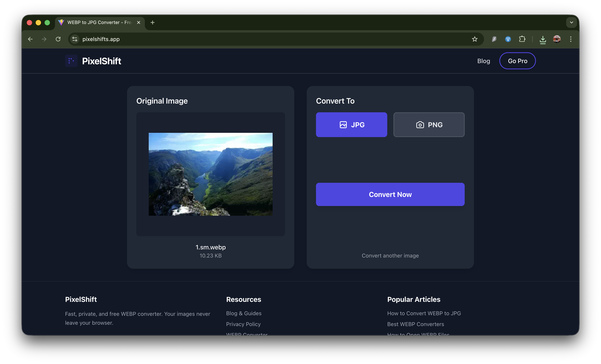601x364 pixels.
Task: View site information icon in address bar
Action: pos(75,39)
